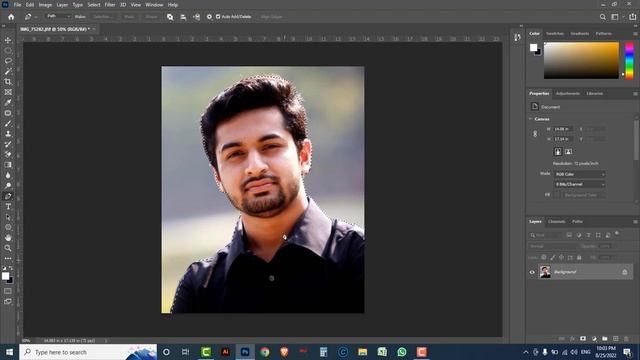
Task: Toggle layer filtering on/off switch
Action: 617,233
